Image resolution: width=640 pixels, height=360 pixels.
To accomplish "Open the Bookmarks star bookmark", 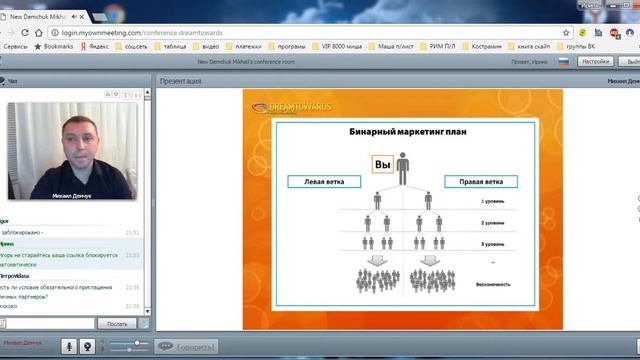I will point(54,47).
